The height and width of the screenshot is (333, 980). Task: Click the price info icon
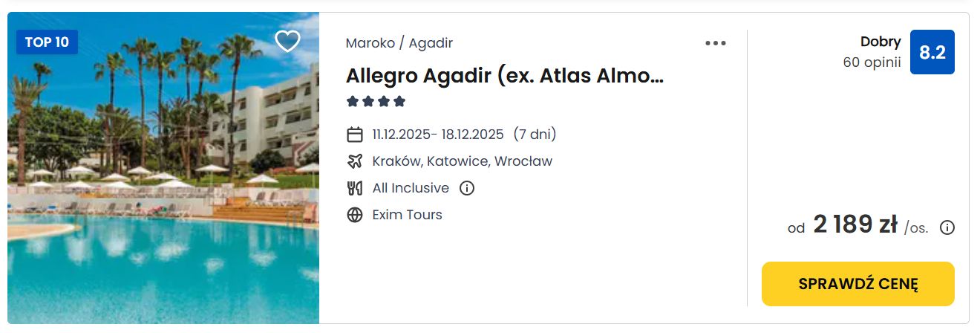pyautogui.click(x=947, y=227)
